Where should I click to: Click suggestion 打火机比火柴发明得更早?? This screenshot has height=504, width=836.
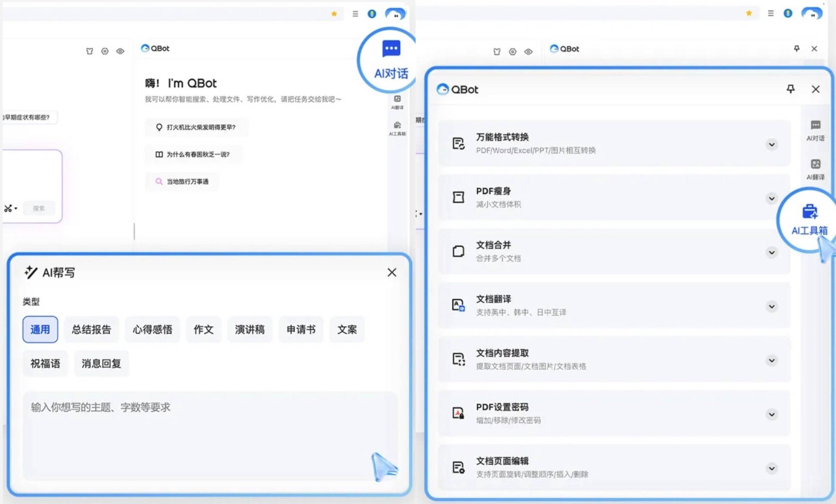[x=196, y=127]
